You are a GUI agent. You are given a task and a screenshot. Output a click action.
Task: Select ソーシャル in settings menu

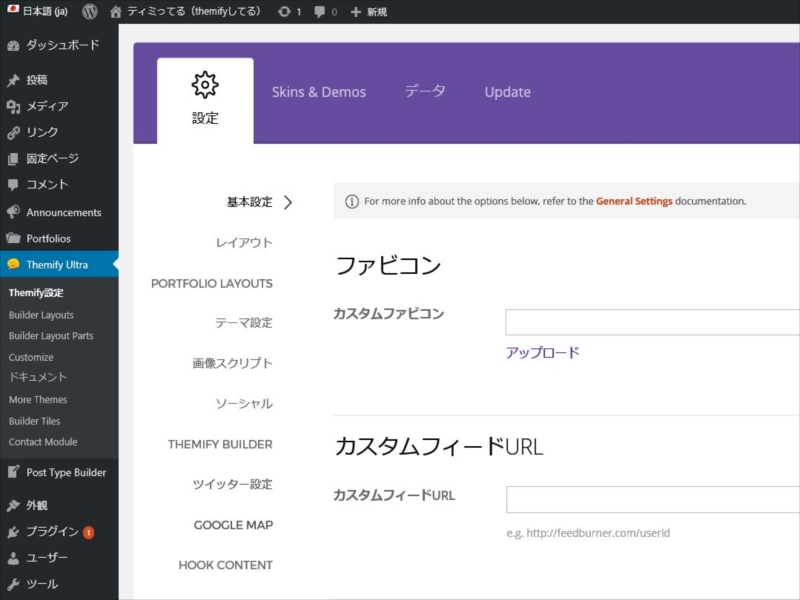[244, 404]
